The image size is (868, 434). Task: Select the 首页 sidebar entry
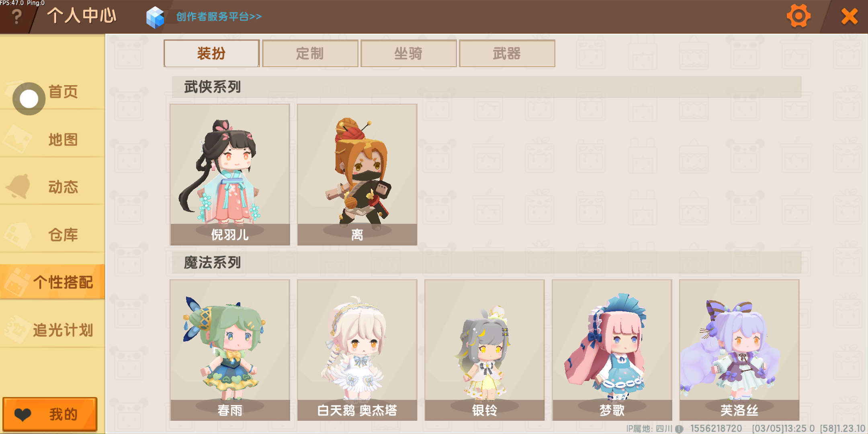[x=52, y=92]
